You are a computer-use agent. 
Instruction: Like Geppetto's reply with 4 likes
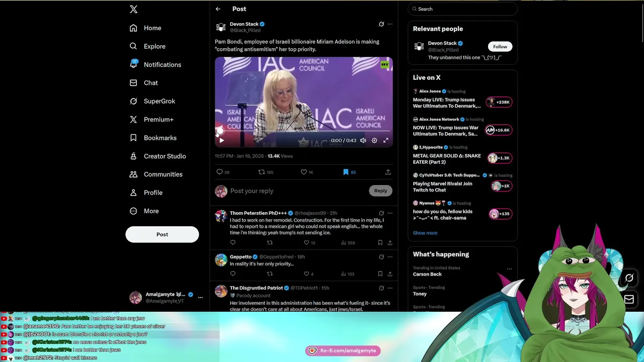pos(309,274)
